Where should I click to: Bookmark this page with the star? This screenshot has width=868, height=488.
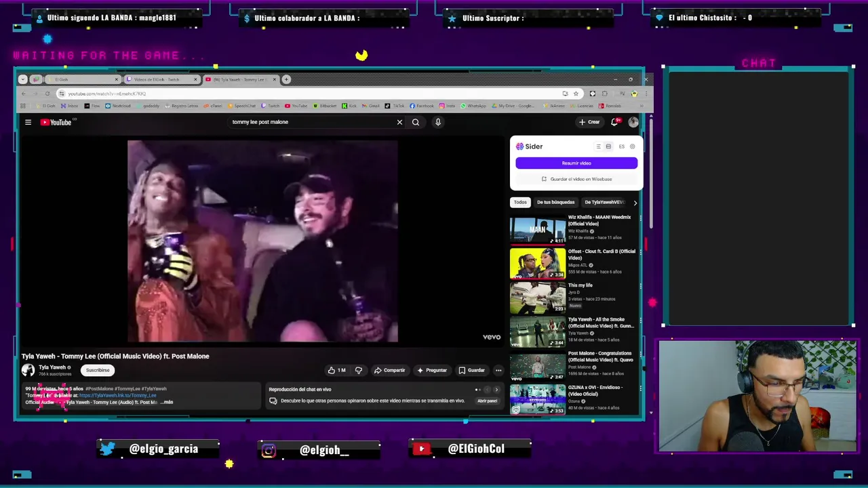[576, 94]
